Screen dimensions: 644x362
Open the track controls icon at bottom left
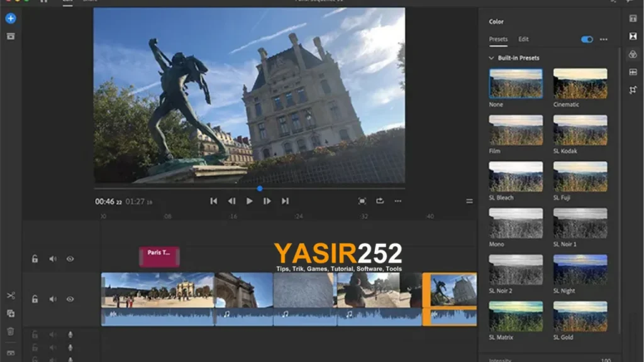[11, 353]
